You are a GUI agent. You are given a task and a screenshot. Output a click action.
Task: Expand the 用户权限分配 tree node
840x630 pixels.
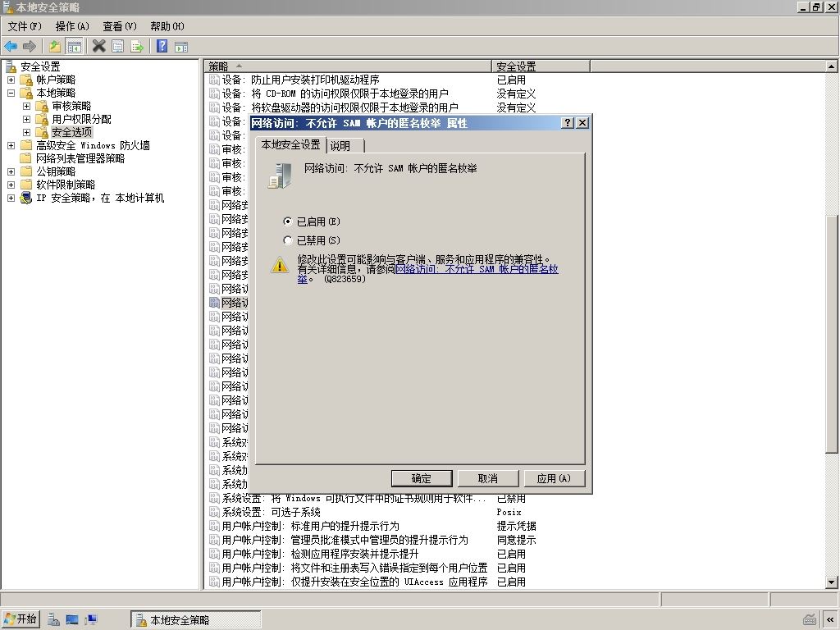tap(26, 119)
